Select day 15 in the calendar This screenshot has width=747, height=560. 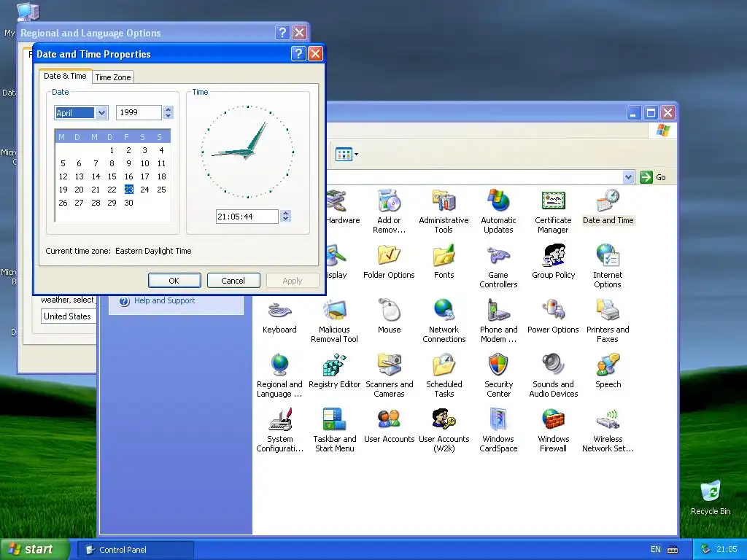click(112, 176)
